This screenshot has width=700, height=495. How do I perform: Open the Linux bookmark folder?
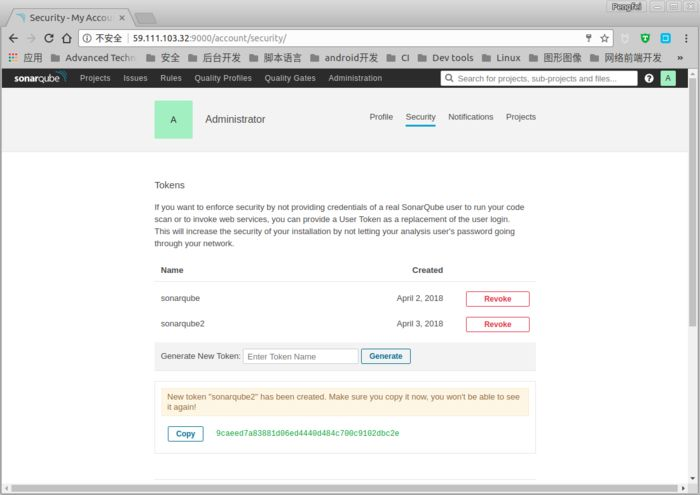point(501,58)
